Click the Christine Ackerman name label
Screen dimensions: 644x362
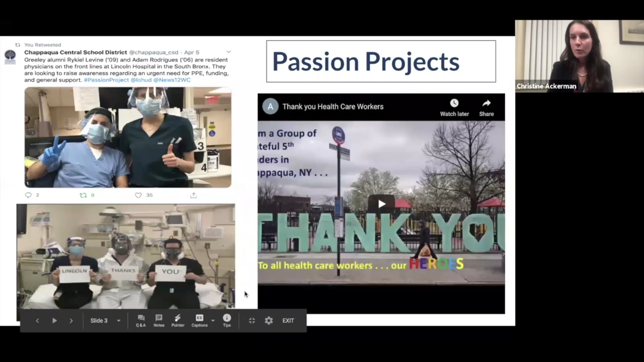pos(547,86)
